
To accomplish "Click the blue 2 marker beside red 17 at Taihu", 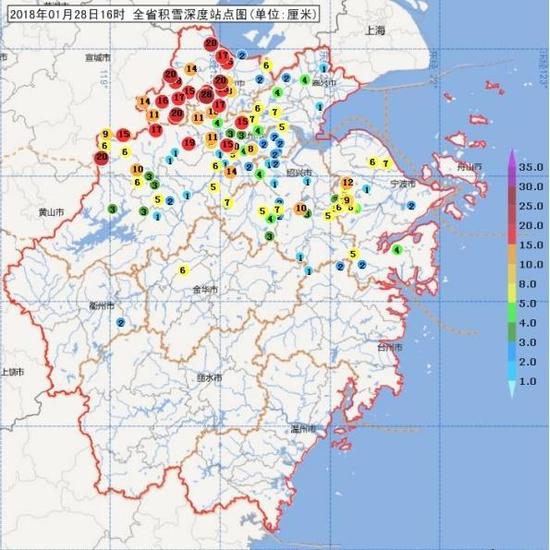I will coord(242,55).
